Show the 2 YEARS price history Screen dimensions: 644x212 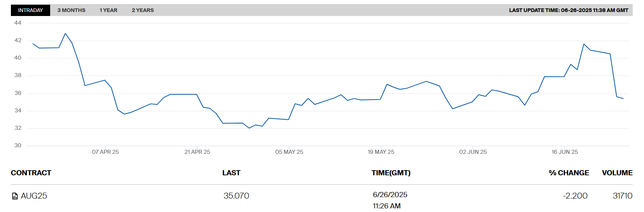(x=142, y=10)
